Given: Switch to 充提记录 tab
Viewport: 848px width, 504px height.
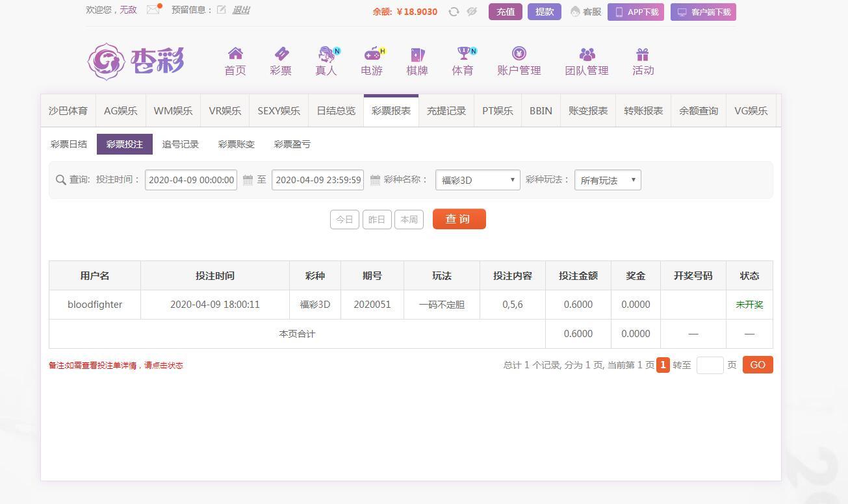Looking at the screenshot, I should coord(446,110).
